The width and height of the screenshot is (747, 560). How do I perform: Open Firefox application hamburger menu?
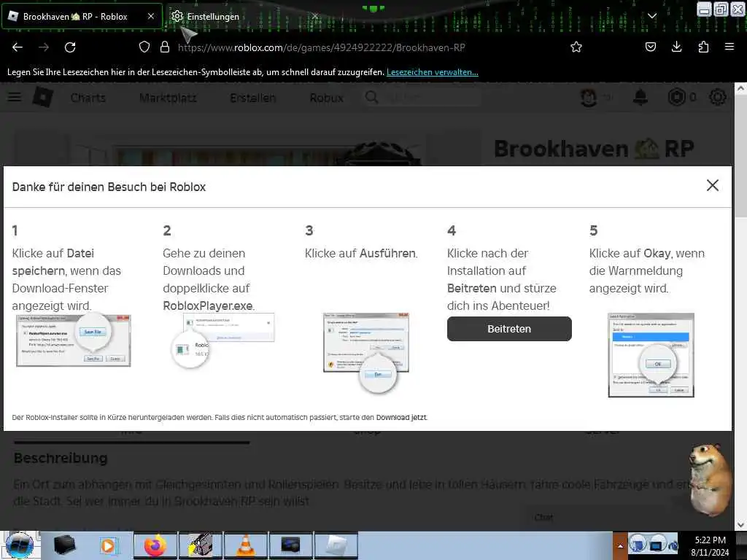tap(729, 47)
